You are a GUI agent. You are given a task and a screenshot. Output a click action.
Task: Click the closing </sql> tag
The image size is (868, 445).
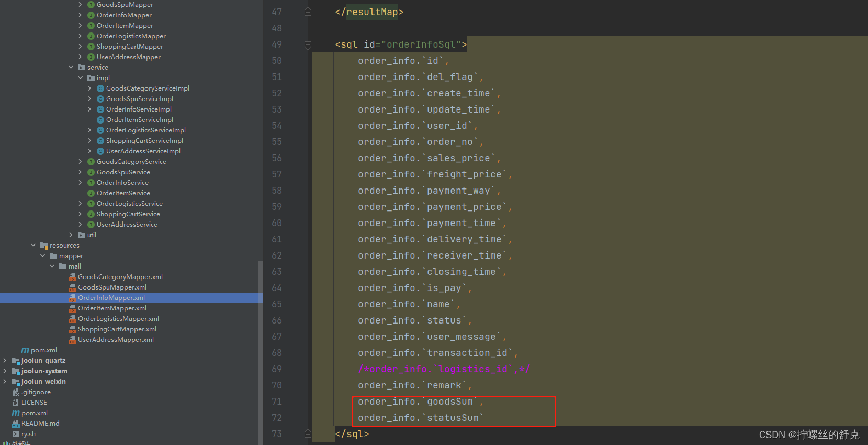(352, 434)
